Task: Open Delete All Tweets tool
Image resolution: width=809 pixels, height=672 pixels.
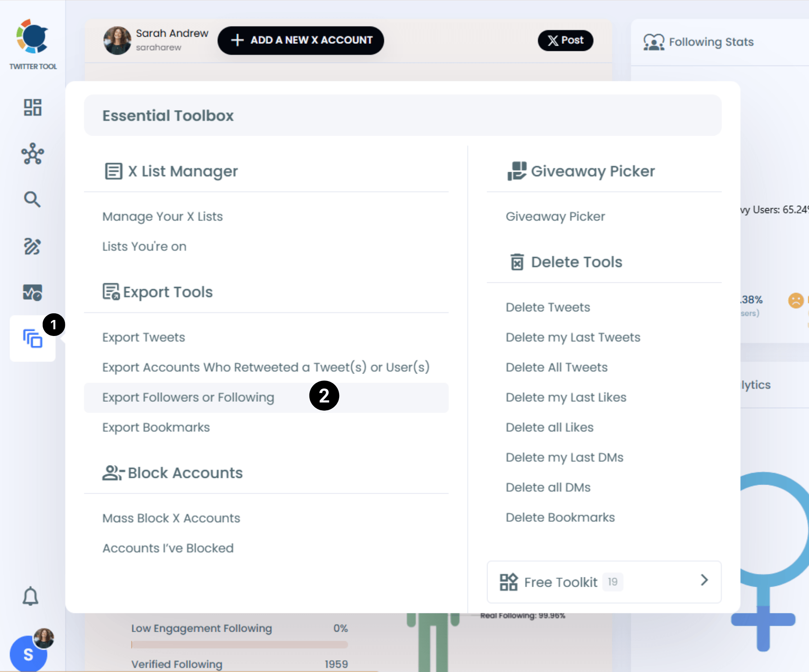Action: tap(556, 367)
